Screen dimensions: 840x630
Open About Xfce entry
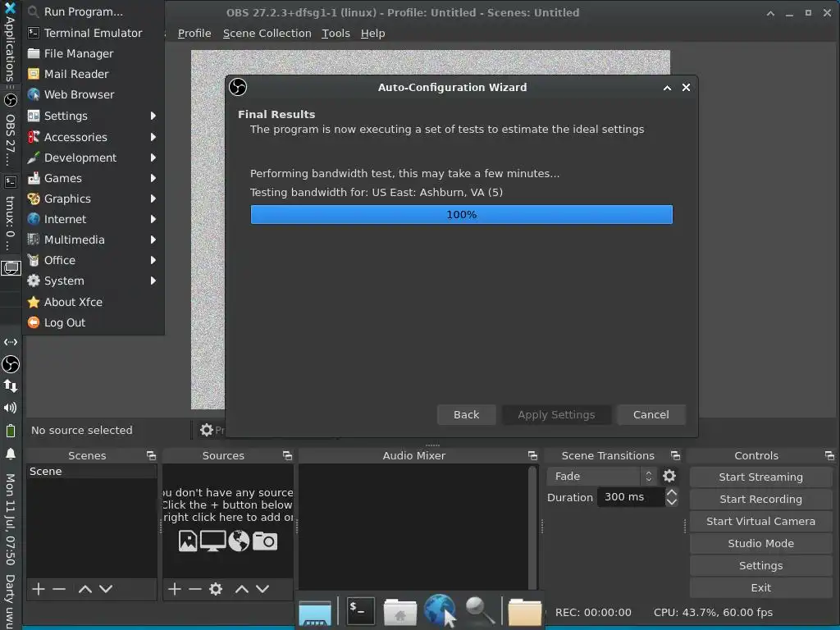point(94,302)
